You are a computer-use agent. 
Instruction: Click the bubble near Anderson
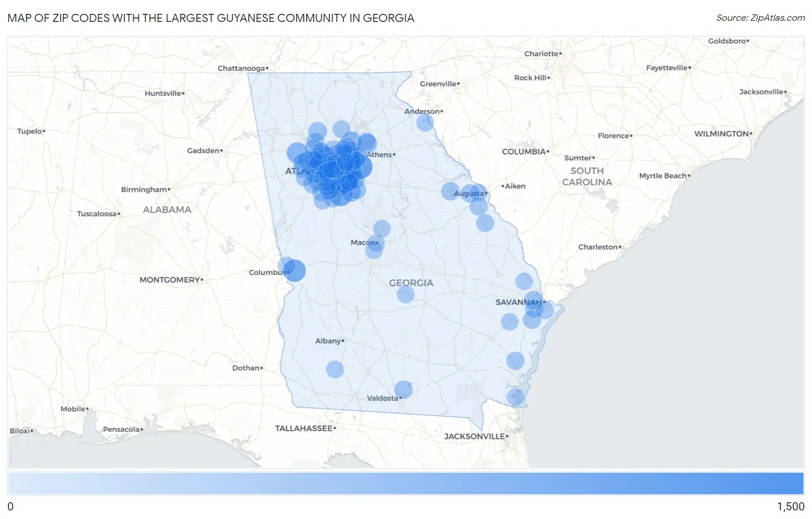[x=425, y=122]
